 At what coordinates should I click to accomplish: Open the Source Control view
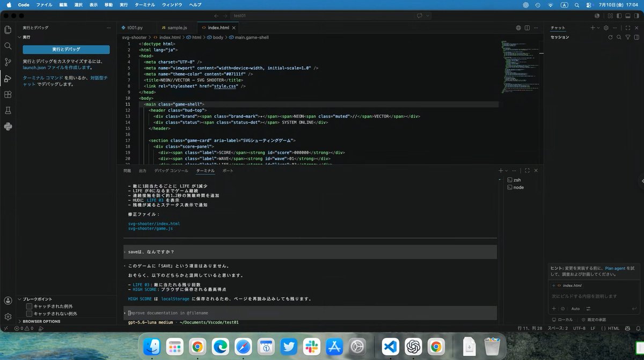tap(8, 62)
